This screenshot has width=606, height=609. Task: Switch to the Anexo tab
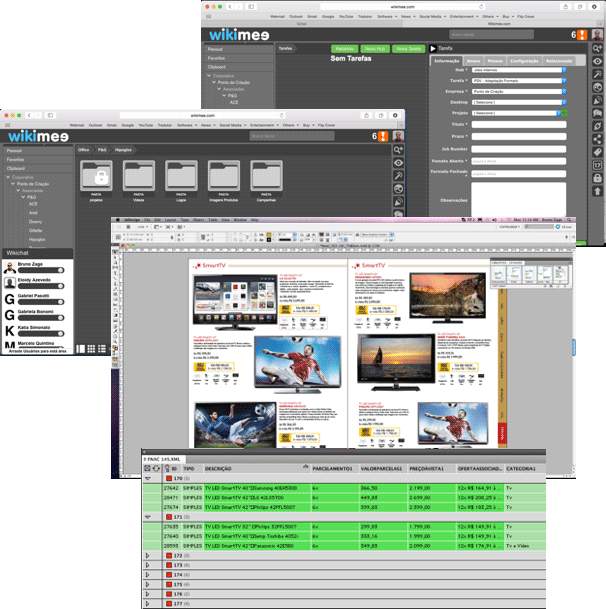pyautogui.click(x=474, y=61)
